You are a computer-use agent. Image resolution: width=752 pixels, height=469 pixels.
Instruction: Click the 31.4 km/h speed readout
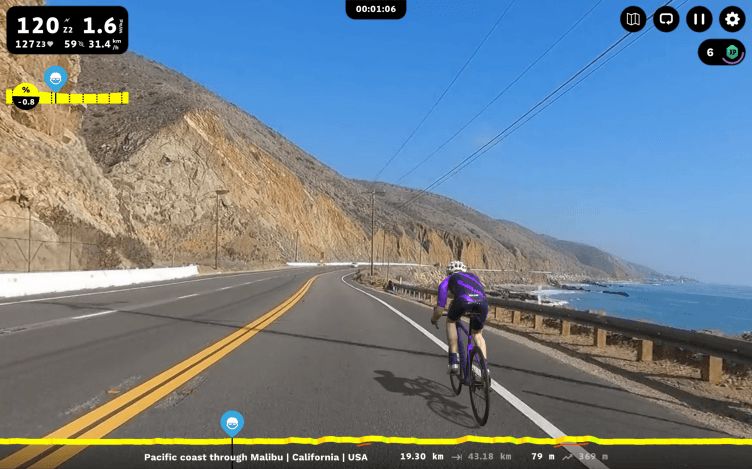[105, 44]
